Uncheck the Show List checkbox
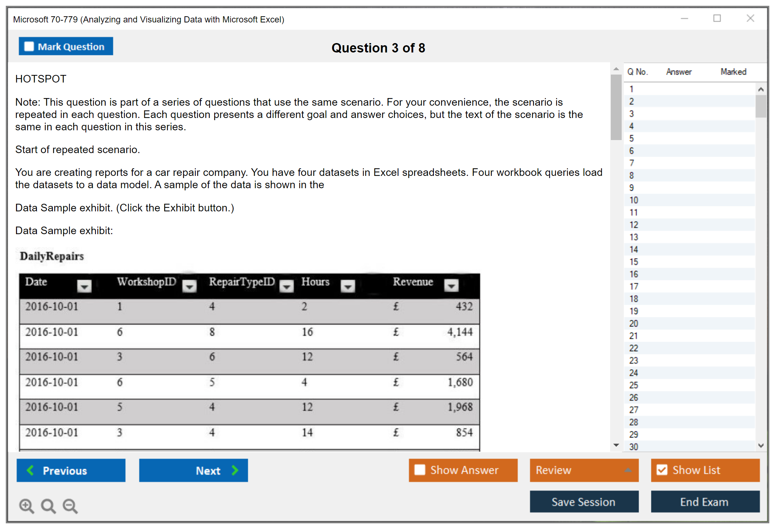 [662, 470]
